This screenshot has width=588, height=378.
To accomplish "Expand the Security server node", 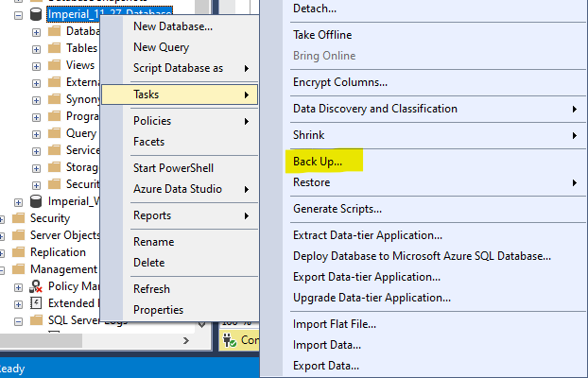I will (x=3, y=218).
